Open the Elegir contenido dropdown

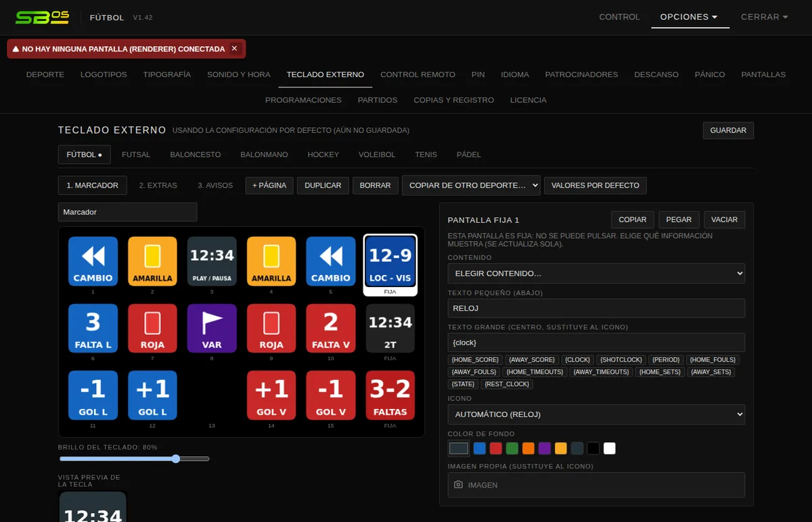[x=596, y=274]
